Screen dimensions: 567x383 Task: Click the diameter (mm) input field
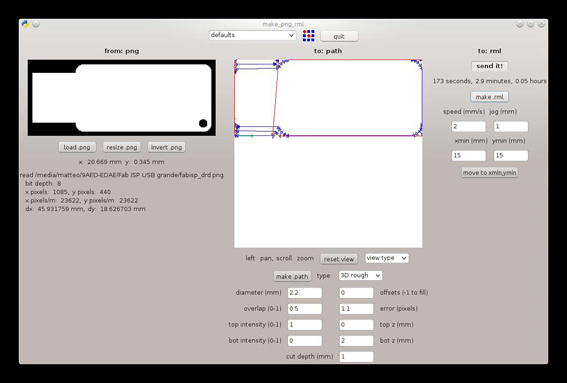(x=304, y=293)
